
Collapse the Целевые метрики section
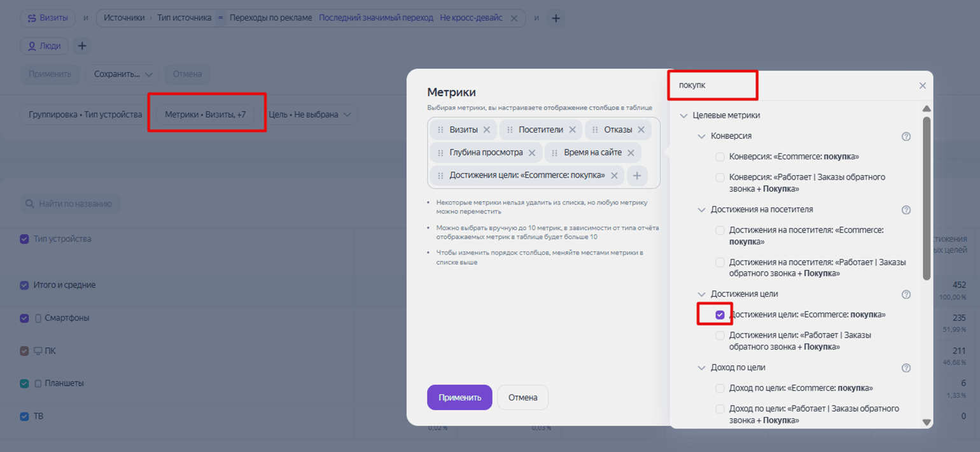click(684, 116)
